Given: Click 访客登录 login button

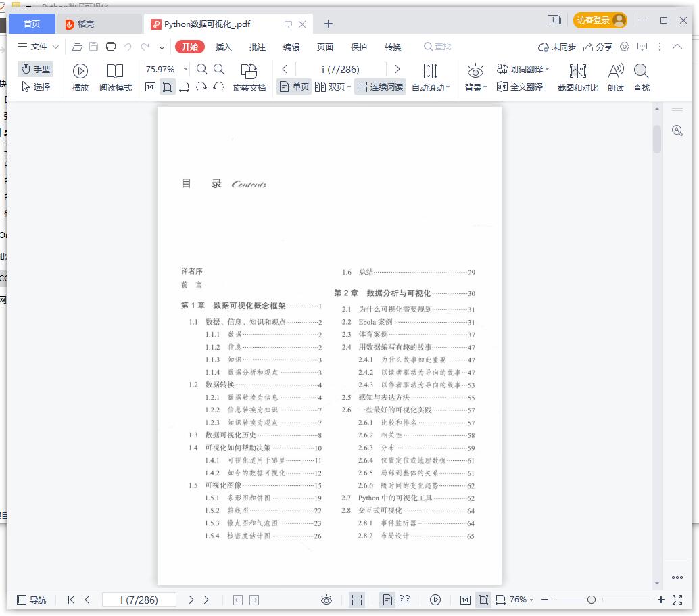Looking at the screenshot, I should (x=600, y=20).
